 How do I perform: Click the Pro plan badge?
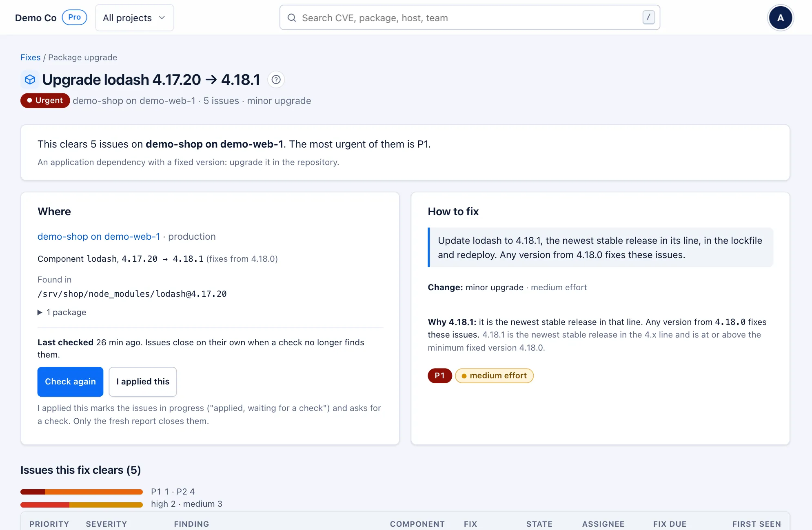click(x=74, y=17)
